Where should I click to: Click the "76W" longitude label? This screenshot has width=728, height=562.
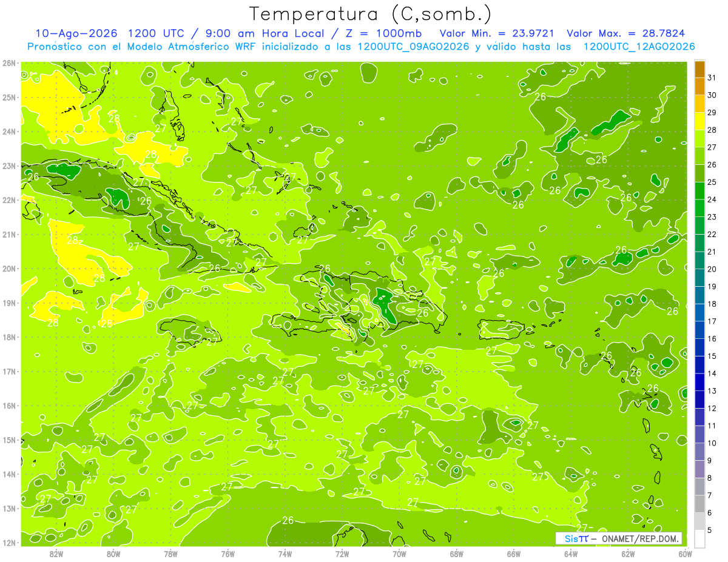[227, 553]
